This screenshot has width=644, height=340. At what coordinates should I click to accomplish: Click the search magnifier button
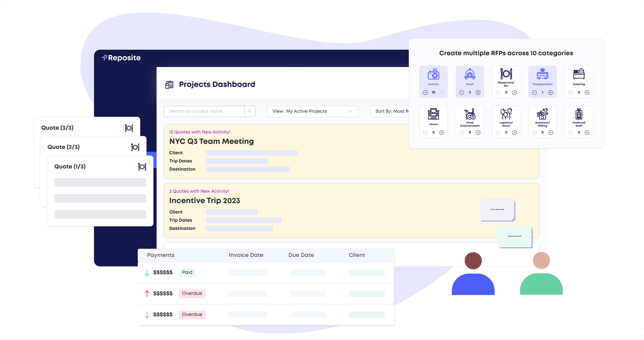click(x=250, y=111)
